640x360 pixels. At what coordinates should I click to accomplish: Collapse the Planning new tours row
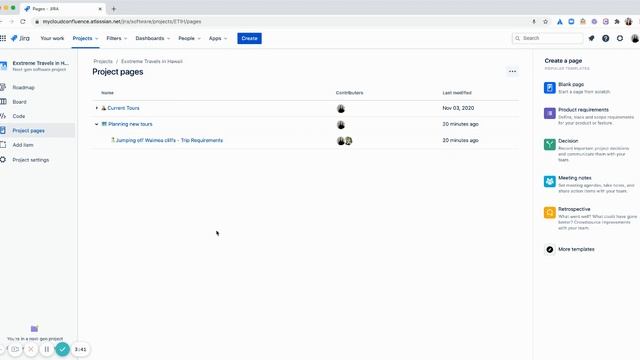click(x=97, y=124)
